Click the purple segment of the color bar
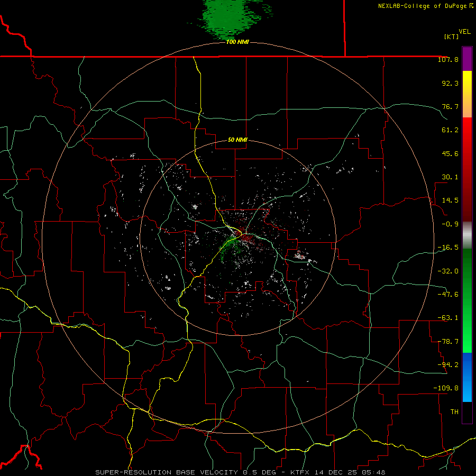 [x=467, y=59]
